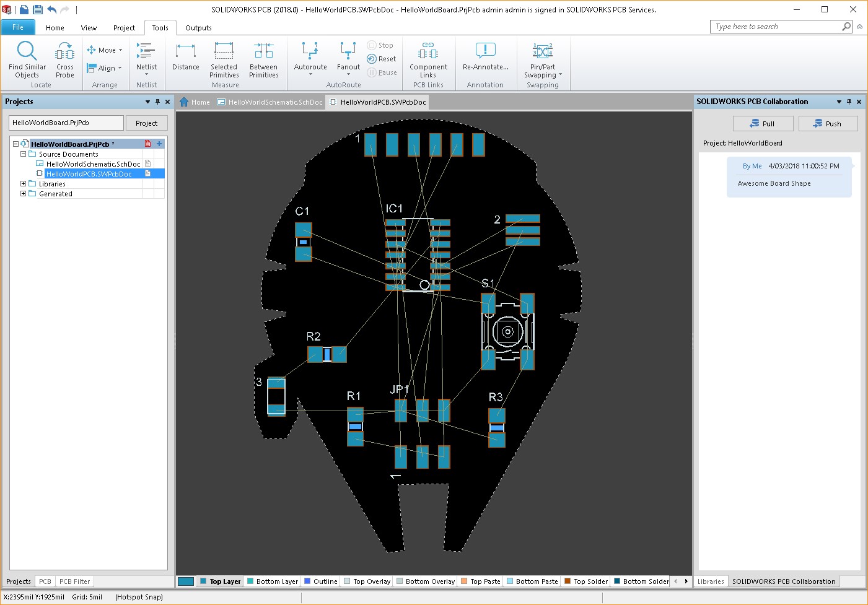Switch to Outputs ribbon tab
The width and height of the screenshot is (868, 605).
point(198,28)
